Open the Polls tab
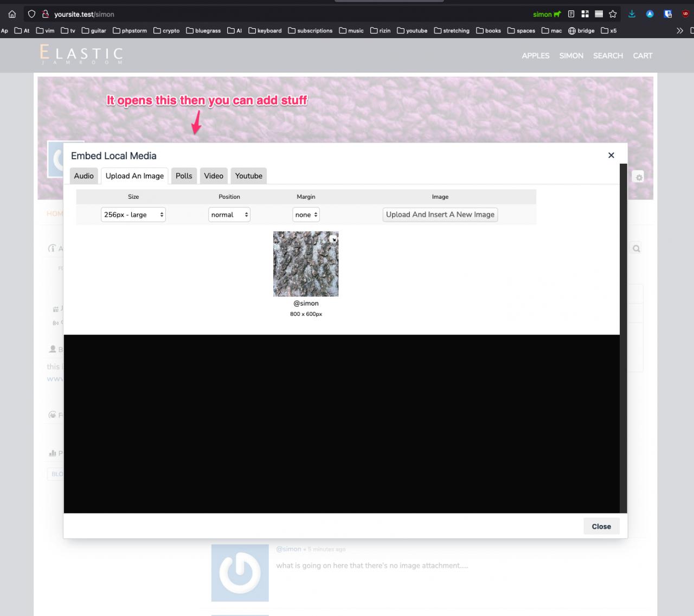This screenshot has width=694, height=616. point(184,176)
